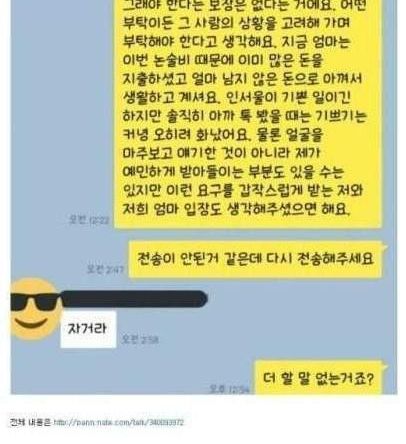The height and width of the screenshot is (444, 406).
Task: Open the sunglasses emoji profile picture
Action: point(35,310)
